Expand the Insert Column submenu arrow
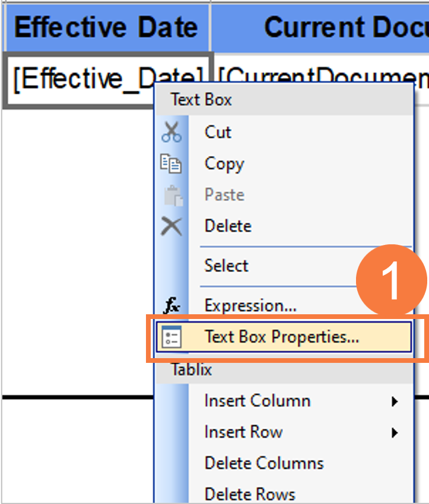429x504 pixels. click(x=395, y=401)
